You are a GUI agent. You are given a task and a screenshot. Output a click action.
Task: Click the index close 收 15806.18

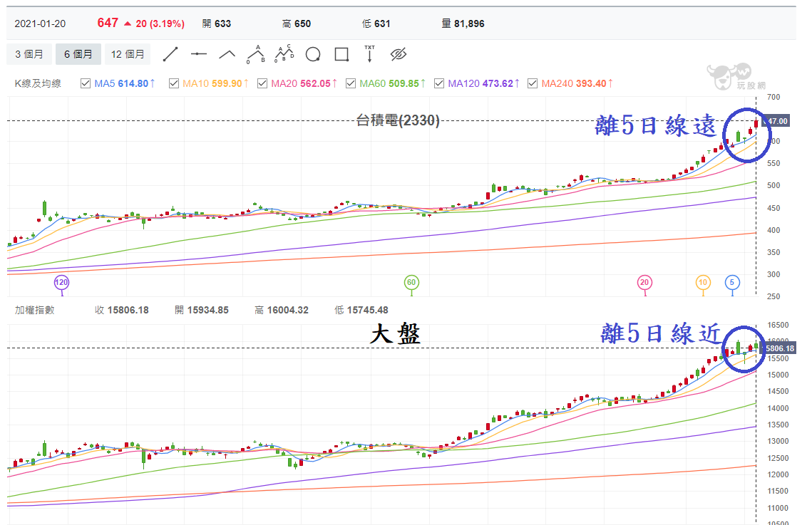click(122, 310)
